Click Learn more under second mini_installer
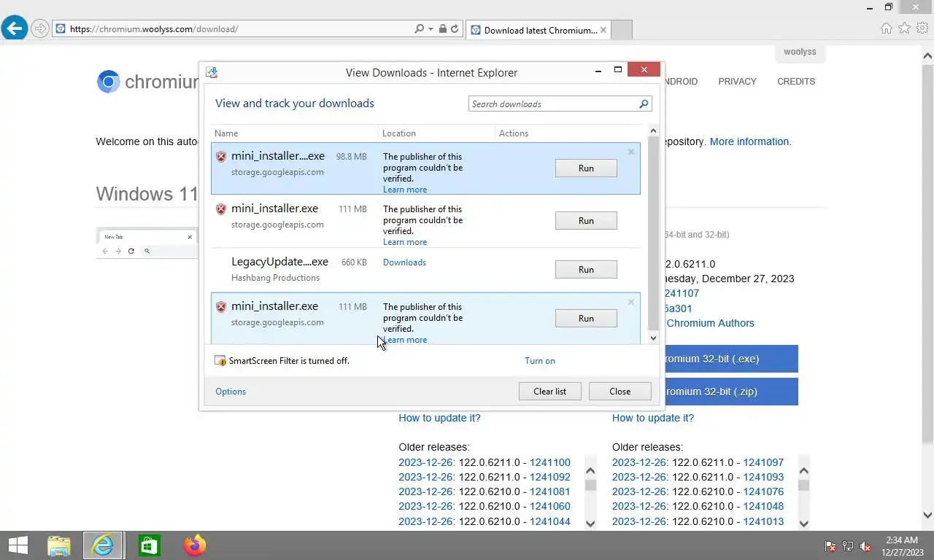The height and width of the screenshot is (560, 934). click(405, 242)
